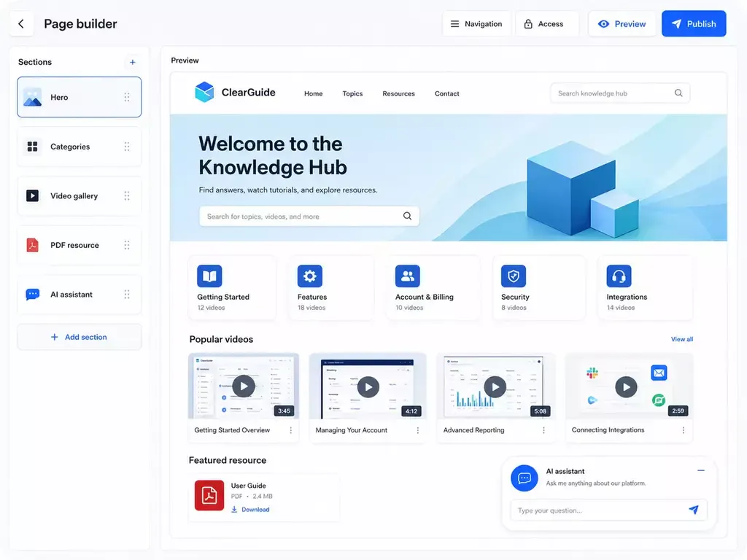Viewport: 747px width, 560px height.
Task: Click the magnifier icon in hero search bar
Action: coord(407,216)
